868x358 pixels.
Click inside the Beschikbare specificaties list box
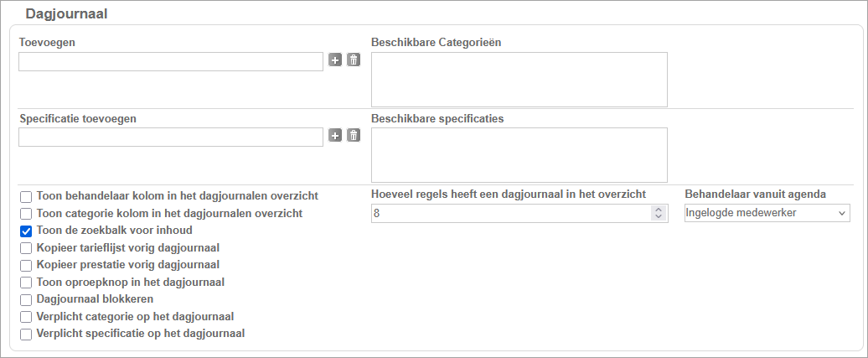(519, 155)
